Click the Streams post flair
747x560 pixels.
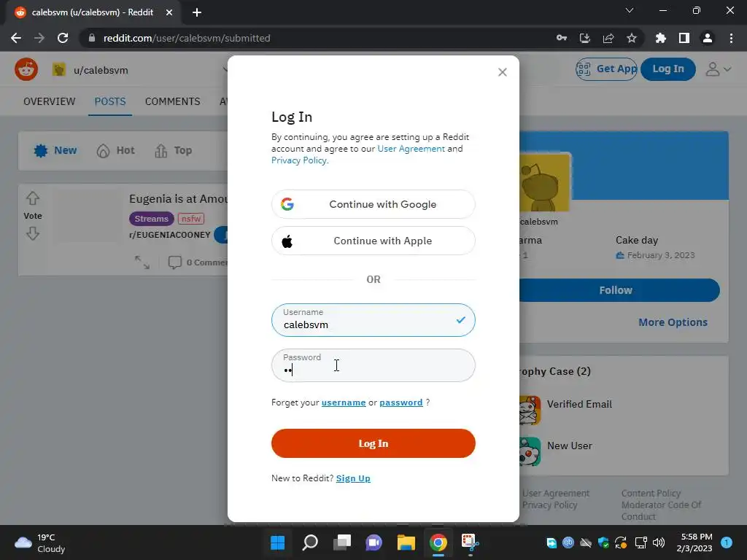(x=151, y=219)
